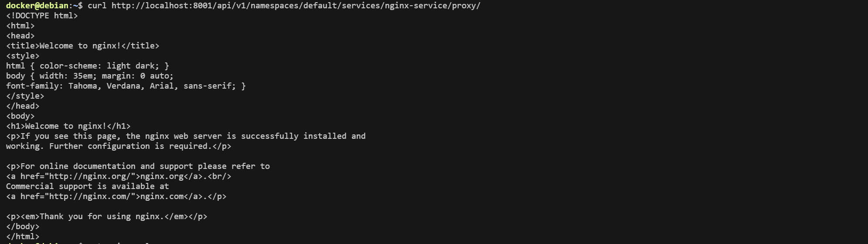This screenshot has width=868, height=244.
Task: Click the color-scheme: light dark line
Action: (x=88, y=66)
